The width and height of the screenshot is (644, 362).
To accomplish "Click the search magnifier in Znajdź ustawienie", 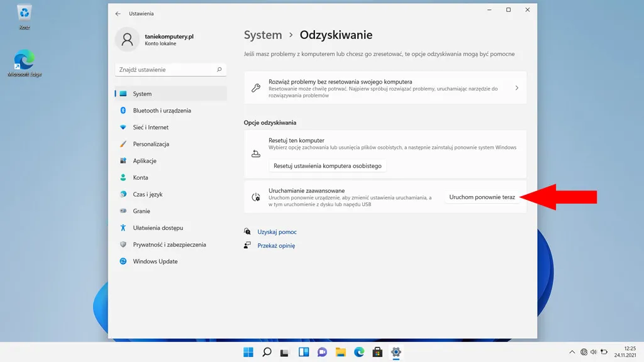I will [x=219, y=70].
